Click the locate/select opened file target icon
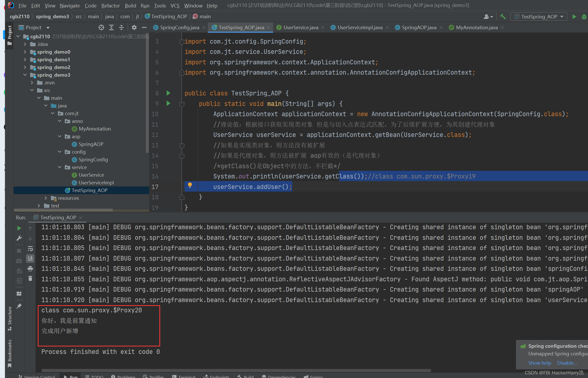The width and height of the screenshot is (588, 378). click(101, 27)
